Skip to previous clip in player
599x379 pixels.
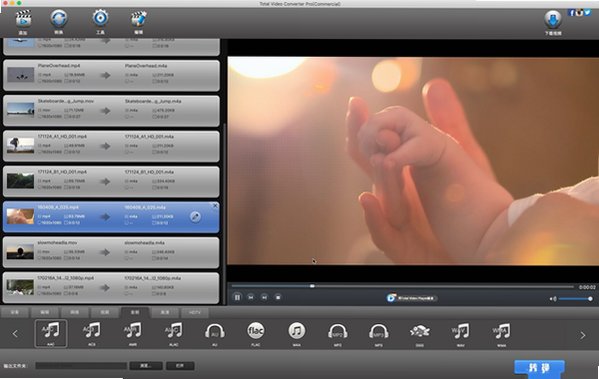click(x=251, y=297)
